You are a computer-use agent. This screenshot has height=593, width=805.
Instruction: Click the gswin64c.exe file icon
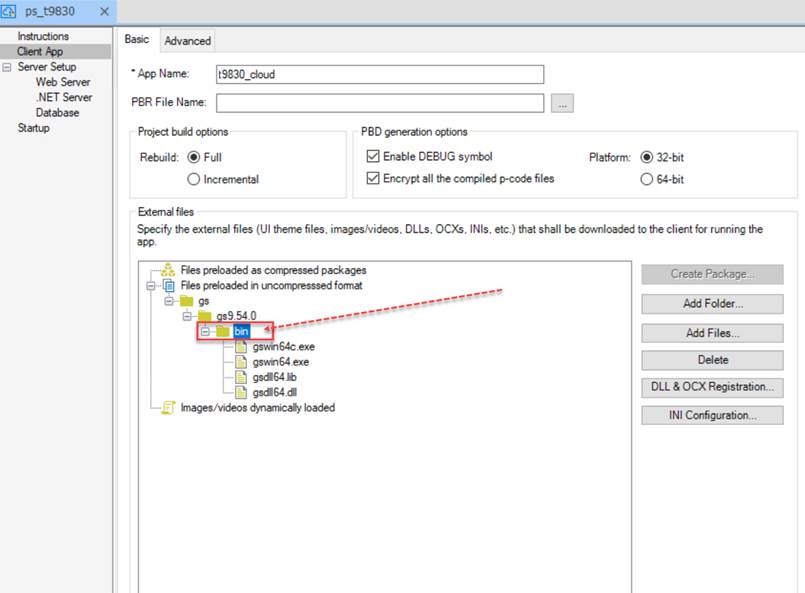click(241, 347)
